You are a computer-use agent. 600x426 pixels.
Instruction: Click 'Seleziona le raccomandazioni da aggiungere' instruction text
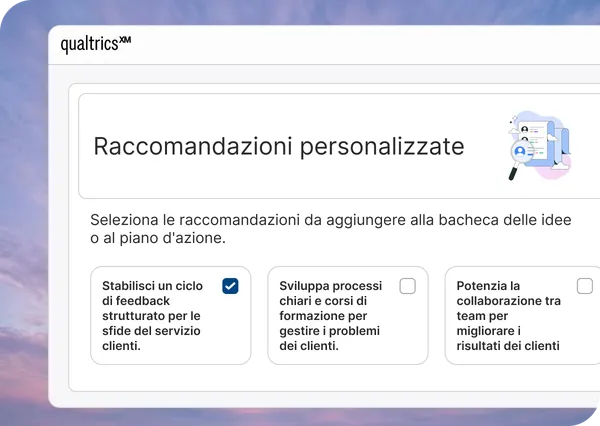331,229
